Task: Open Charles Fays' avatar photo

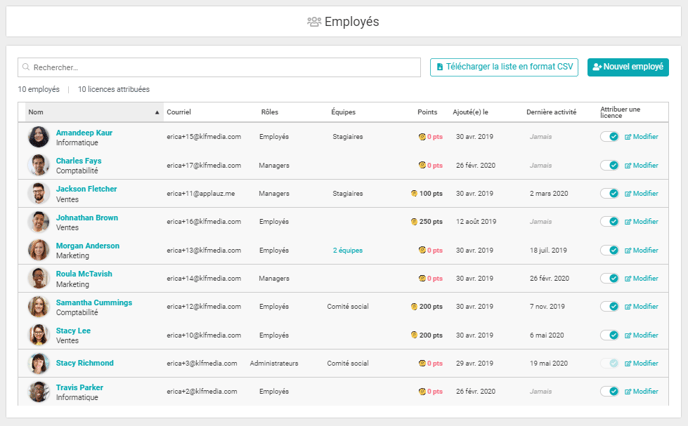Action: click(x=39, y=165)
